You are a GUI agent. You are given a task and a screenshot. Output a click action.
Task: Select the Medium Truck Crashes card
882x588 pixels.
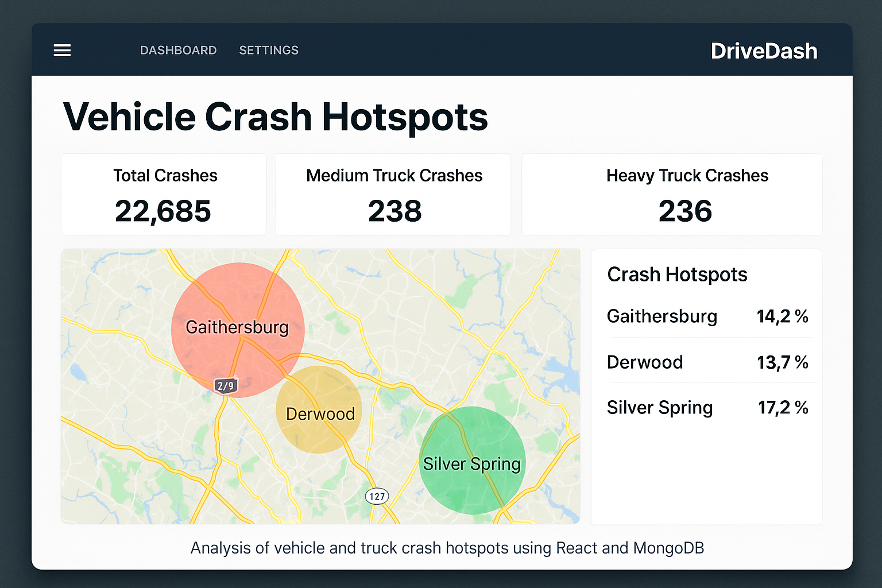(393, 195)
